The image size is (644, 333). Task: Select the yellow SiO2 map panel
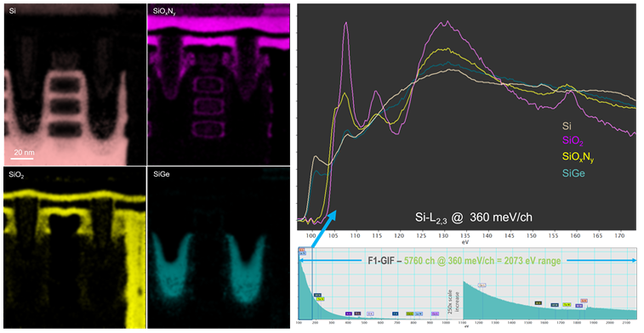click(75, 247)
